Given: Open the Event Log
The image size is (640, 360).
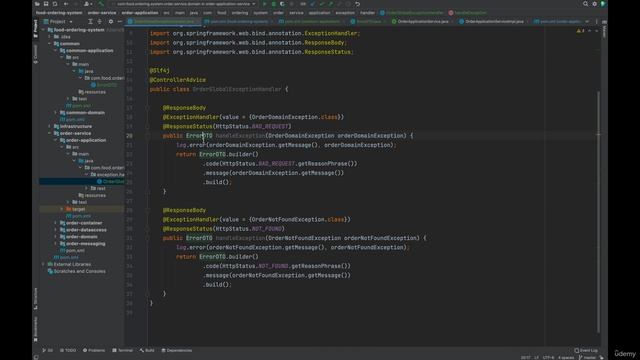Looking at the screenshot, I should click(586, 350).
